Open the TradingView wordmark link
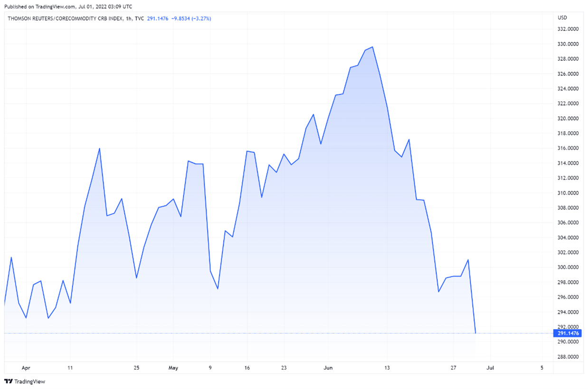Viewport: 588px width, 389px height. [x=29, y=381]
